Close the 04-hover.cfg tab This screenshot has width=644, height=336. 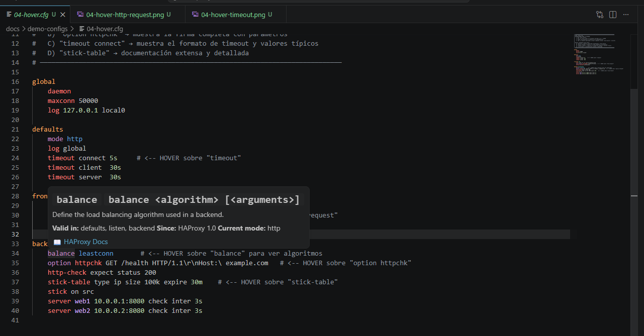(x=62, y=14)
